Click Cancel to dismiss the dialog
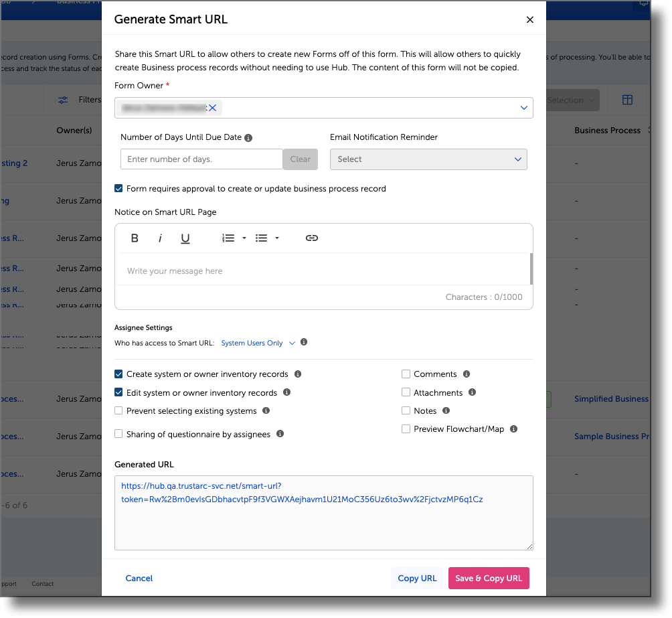The width and height of the screenshot is (672, 618). (x=139, y=578)
